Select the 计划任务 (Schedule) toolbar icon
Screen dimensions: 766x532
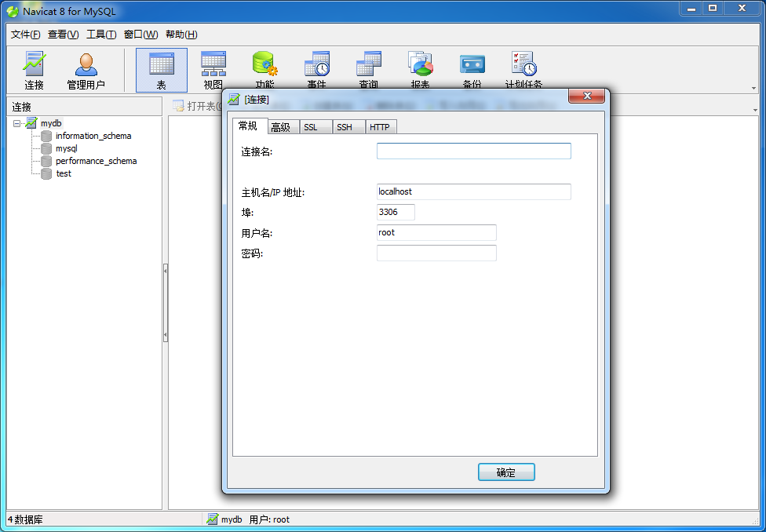pyautogui.click(x=523, y=71)
